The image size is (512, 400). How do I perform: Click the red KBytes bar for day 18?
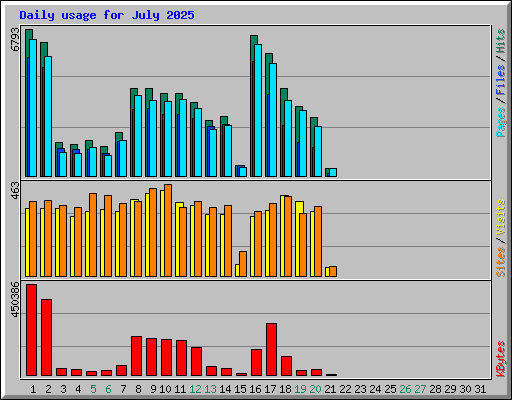pyautogui.click(x=287, y=366)
